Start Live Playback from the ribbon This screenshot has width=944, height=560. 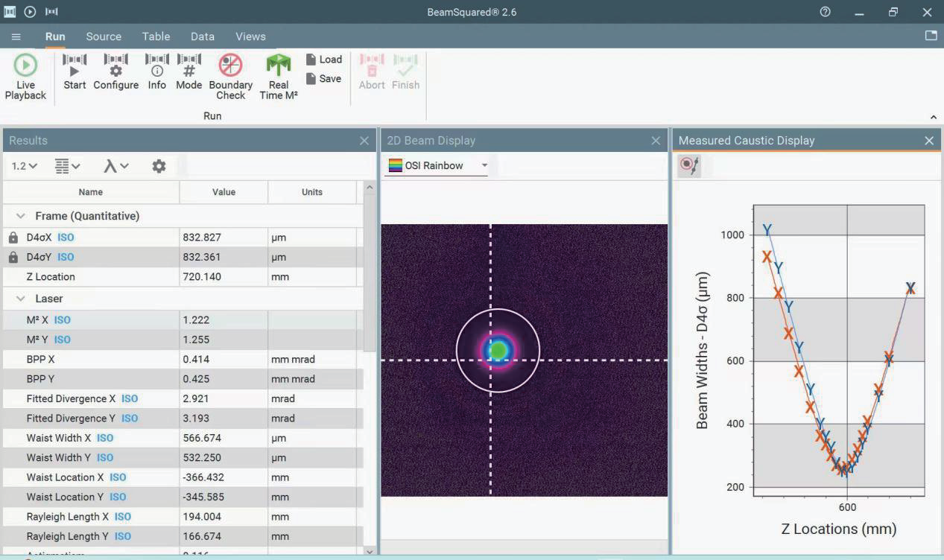(x=25, y=77)
